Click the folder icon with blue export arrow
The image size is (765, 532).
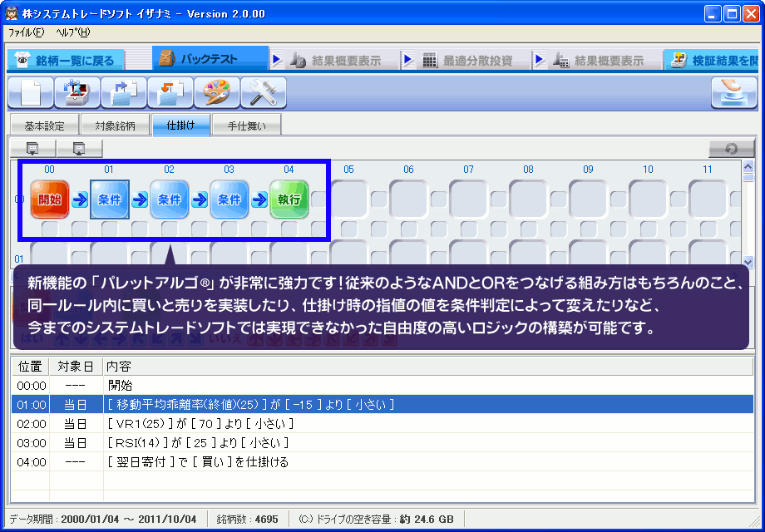click(124, 92)
